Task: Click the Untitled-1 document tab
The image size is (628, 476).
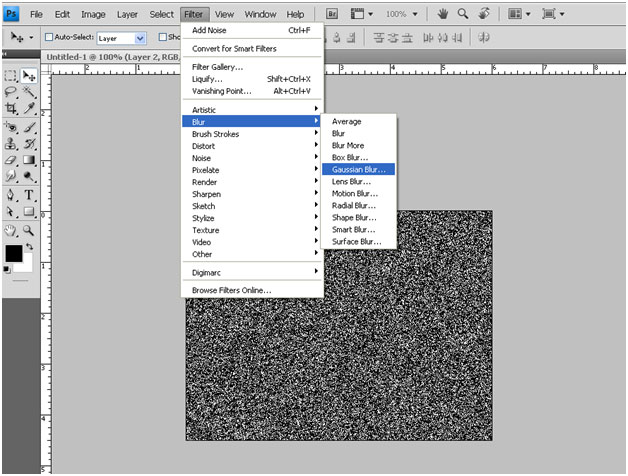Action: pyautogui.click(x=112, y=57)
